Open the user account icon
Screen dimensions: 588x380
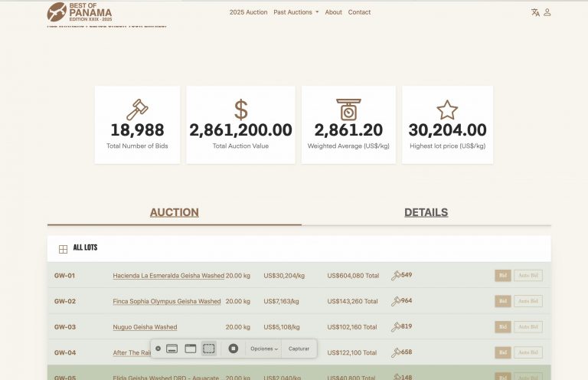(x=547, y=12)
